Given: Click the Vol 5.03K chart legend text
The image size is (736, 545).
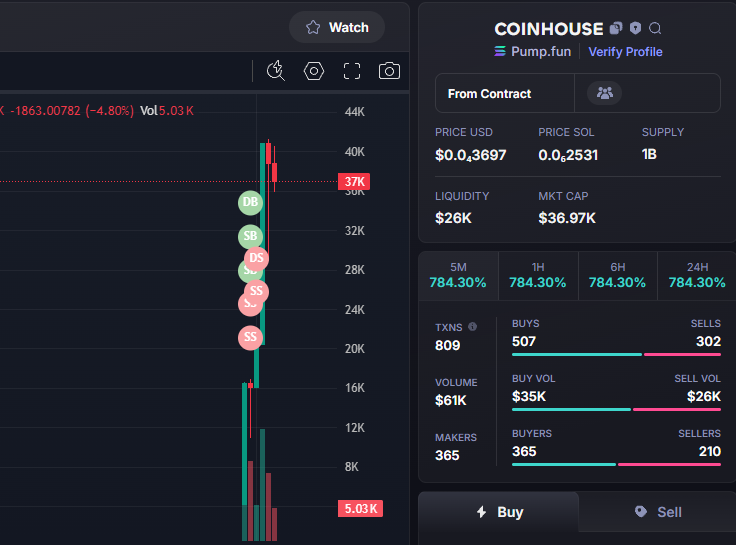Looking at the screenshot, I should tap(167, 111).
